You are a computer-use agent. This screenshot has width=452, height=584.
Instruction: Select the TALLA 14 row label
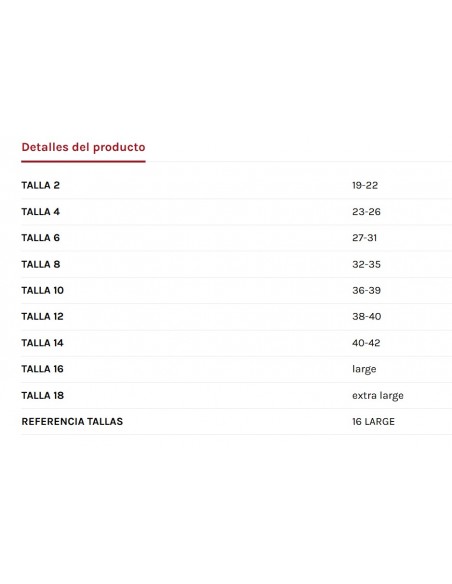(42, 343)
